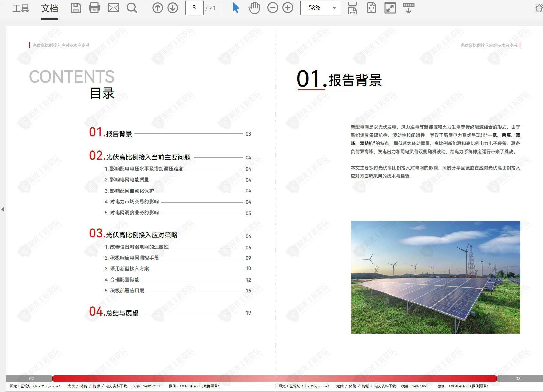Screen dimensions: 543x392
Task: Click the left page header 光伏高比例接入应对技术白皮书
Action: [x=61, y=46]
